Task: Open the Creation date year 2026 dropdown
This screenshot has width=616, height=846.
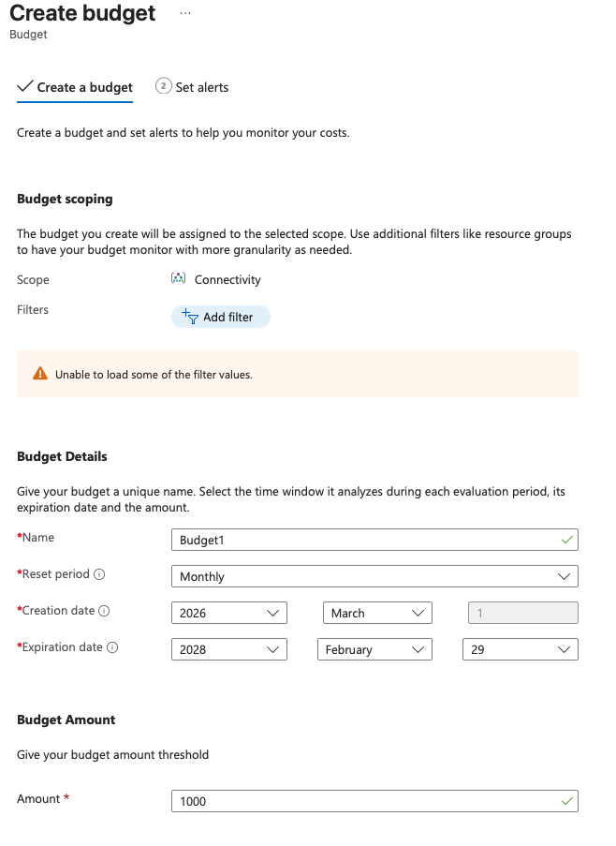Action: pyautogui.click(x=229, y=613)
